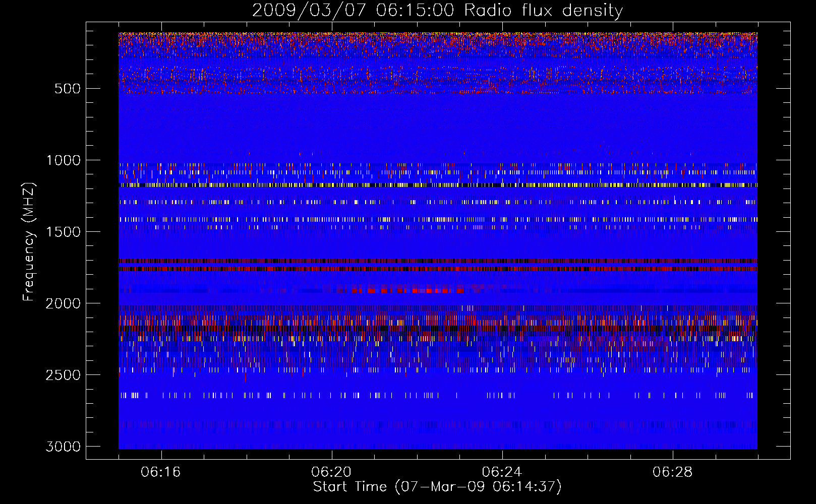Click the 06:28 time tick label

672,472
